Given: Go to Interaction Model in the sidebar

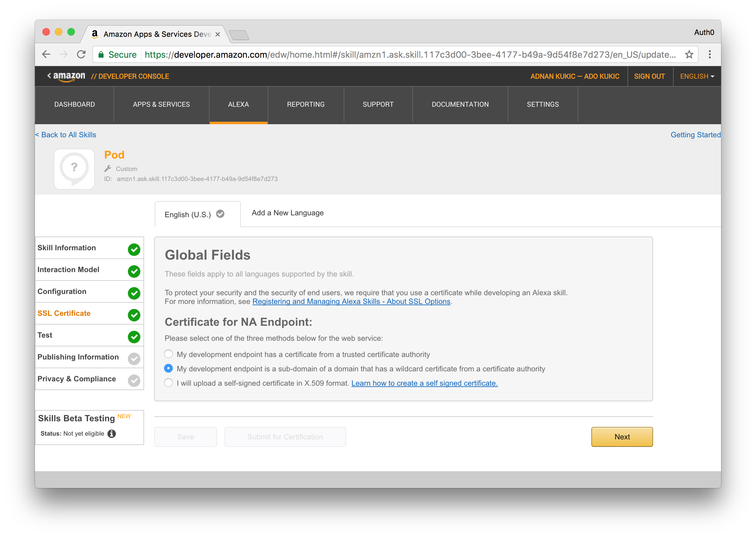Looking at the screenshot, I should tap(68, 270).
